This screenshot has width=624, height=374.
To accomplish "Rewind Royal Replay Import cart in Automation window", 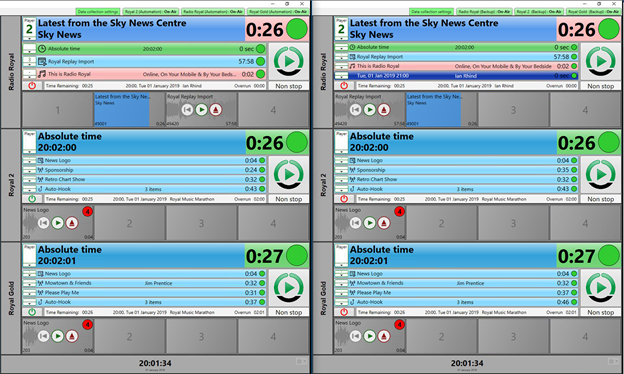I will [x=187, y=110].
